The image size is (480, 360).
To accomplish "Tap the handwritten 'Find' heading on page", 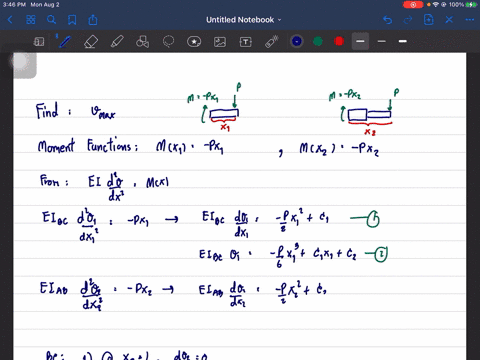I will pos(47,111).
